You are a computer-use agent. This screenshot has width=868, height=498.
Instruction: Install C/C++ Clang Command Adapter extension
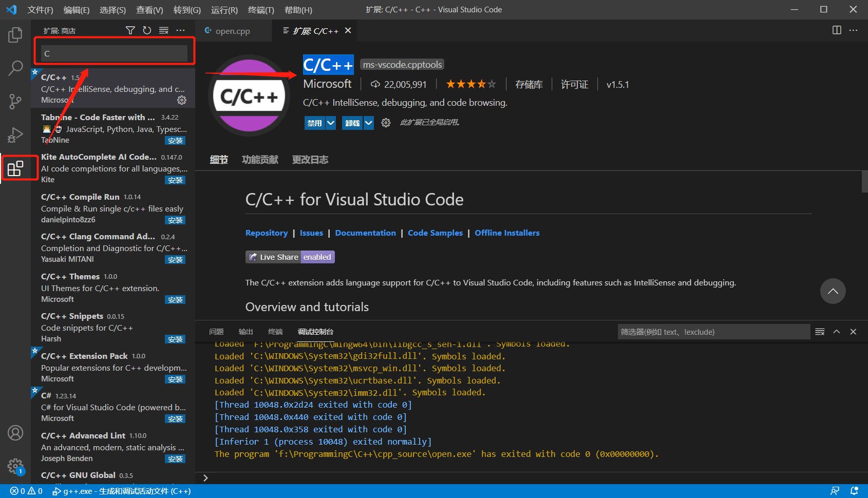pos(175,260)
